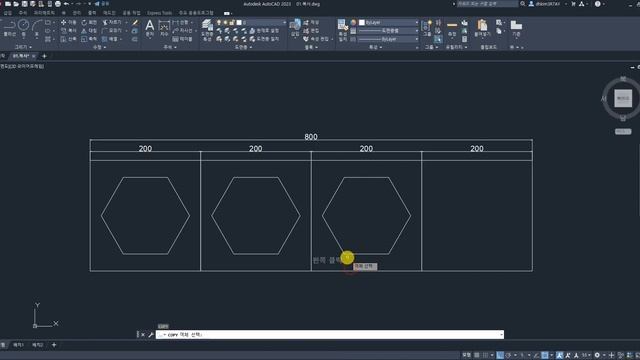Open Layer Properties manager

[207, 29]
